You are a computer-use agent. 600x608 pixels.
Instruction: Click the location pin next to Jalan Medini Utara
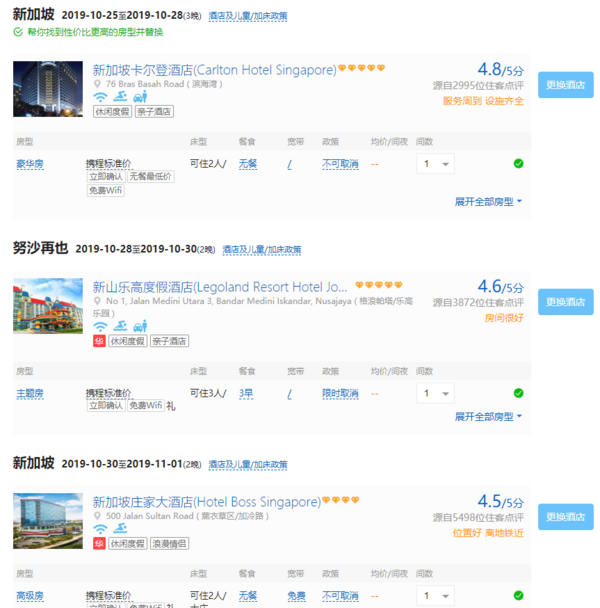(97, 301)
